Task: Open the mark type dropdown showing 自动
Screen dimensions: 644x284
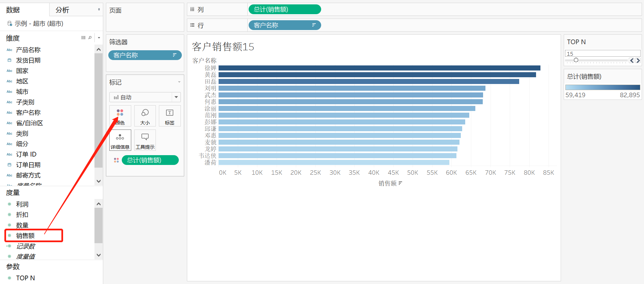Action: [145, 97]
